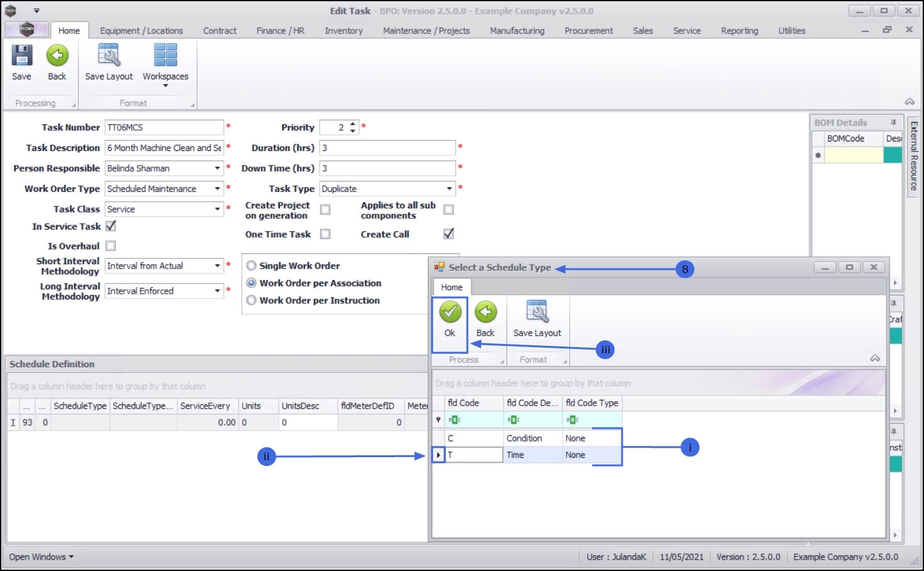Open the Reporting tab

pyautogui.click(x=740, y=31)
